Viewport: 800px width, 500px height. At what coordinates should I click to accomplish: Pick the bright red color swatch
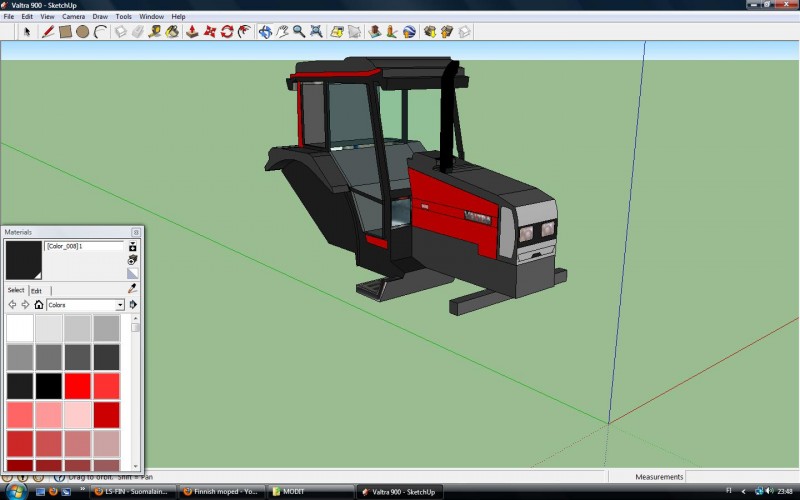coord(77,386)
